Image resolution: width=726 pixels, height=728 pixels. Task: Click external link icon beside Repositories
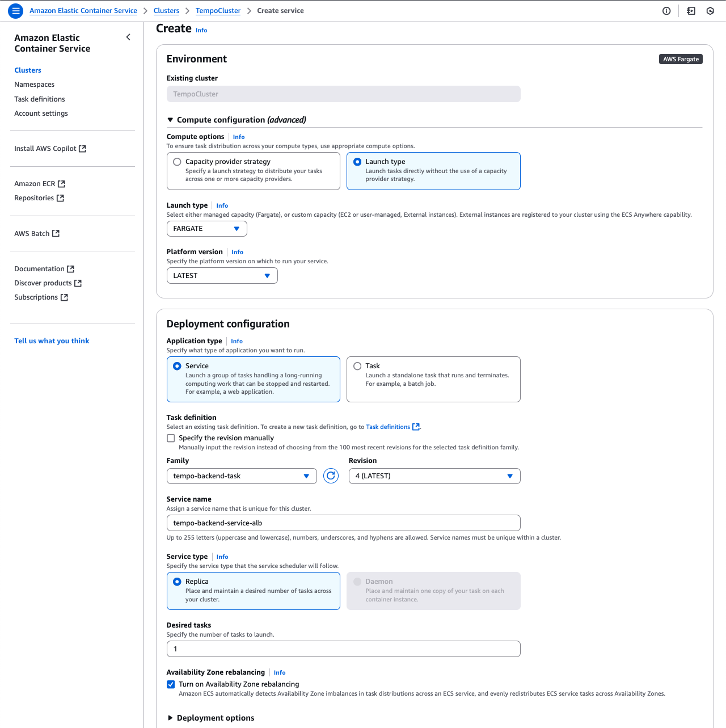tap(60, 198)
